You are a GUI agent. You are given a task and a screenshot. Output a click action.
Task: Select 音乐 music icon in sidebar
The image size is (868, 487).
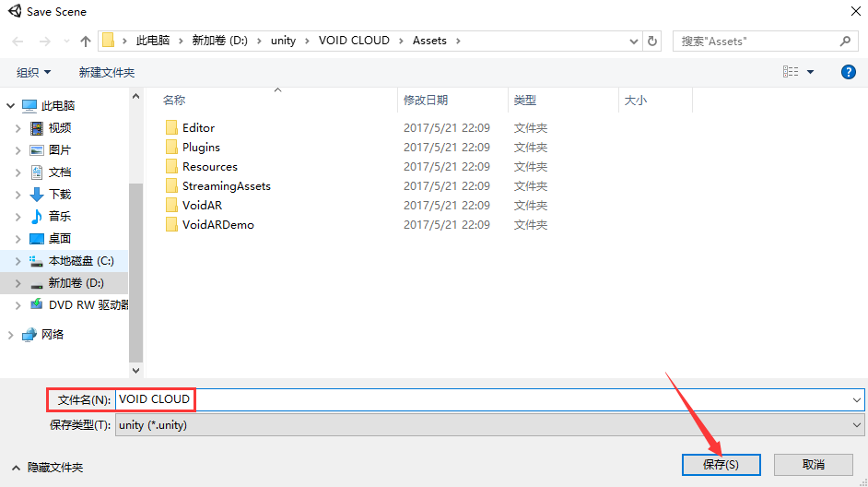(x=37, y=217)
